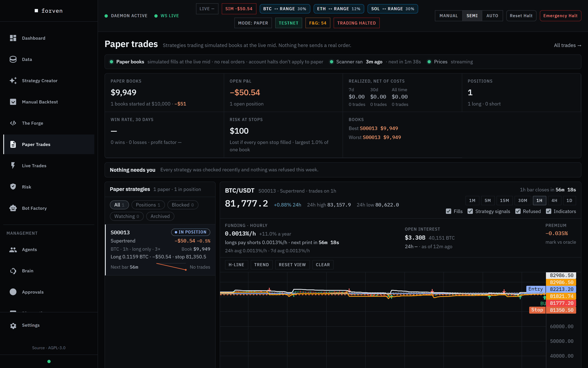Screen dimensions: 588x368
Task: Click the Bot Factory robot icon
Action: [x=13, y=208]
